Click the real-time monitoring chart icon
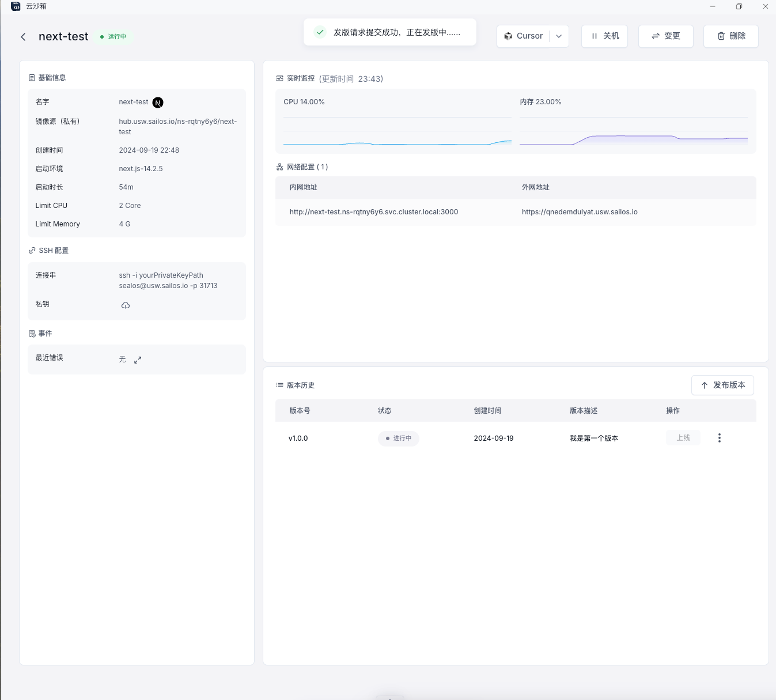Image resolution: width=776 pixels, height=700 pixels. pyautogui.click(x=279, y=78)
